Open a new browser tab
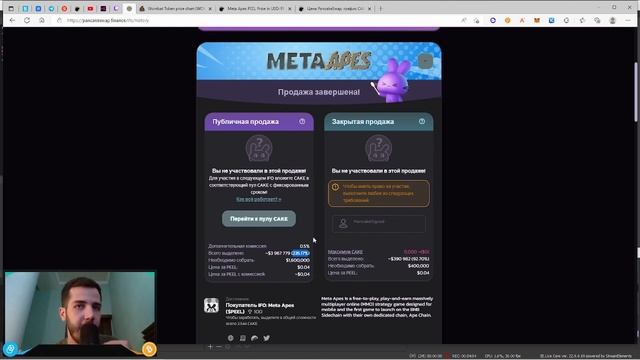Viewport: 640px width, 360px height. click(380, 8)
